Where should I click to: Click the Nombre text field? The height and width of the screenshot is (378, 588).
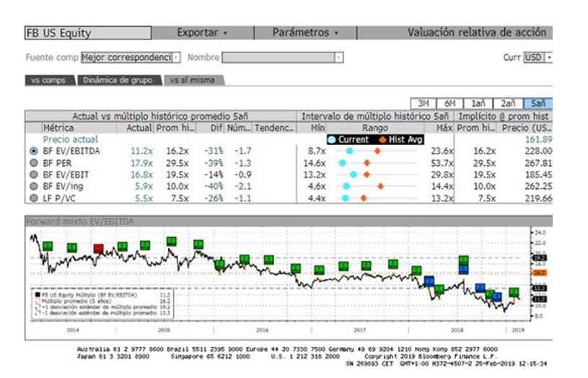[x=278, y=58]
